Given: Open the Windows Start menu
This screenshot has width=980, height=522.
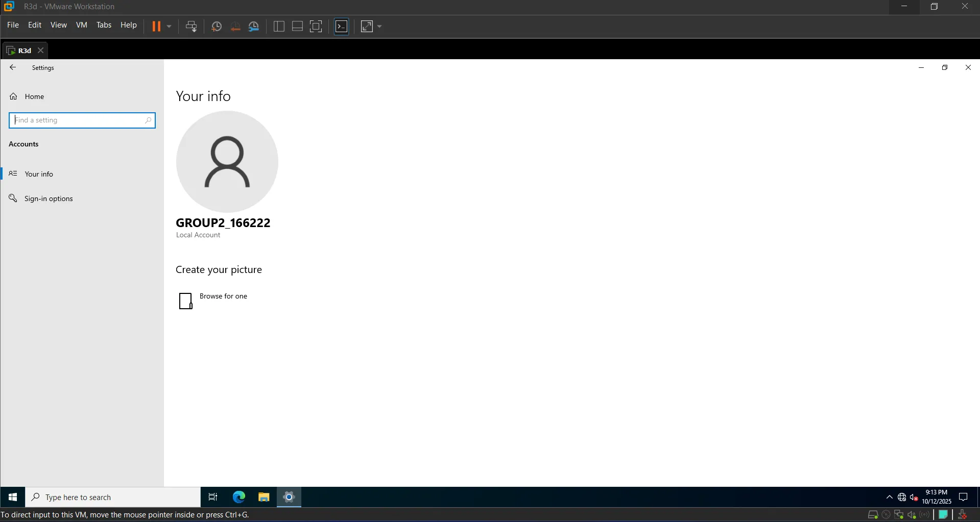Looking at the screenshot, I should click(x=13, y=497).
